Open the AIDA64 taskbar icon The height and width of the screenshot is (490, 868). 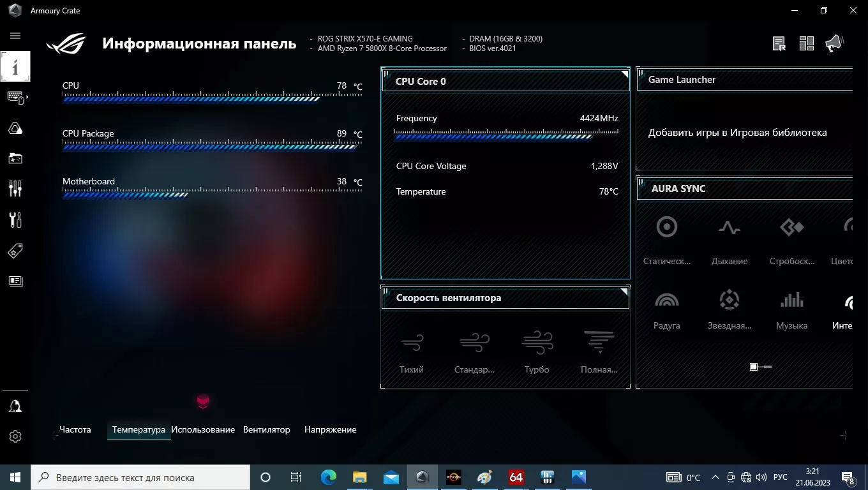[516, 477]
